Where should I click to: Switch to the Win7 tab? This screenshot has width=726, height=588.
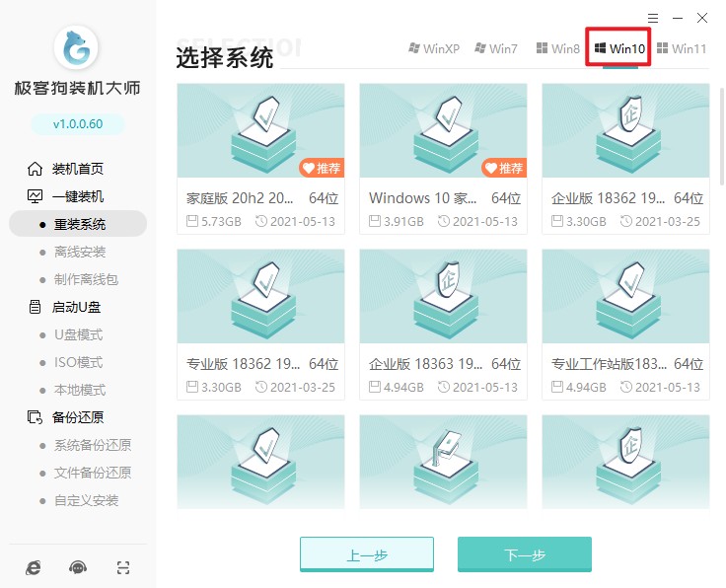coord(495,48)
